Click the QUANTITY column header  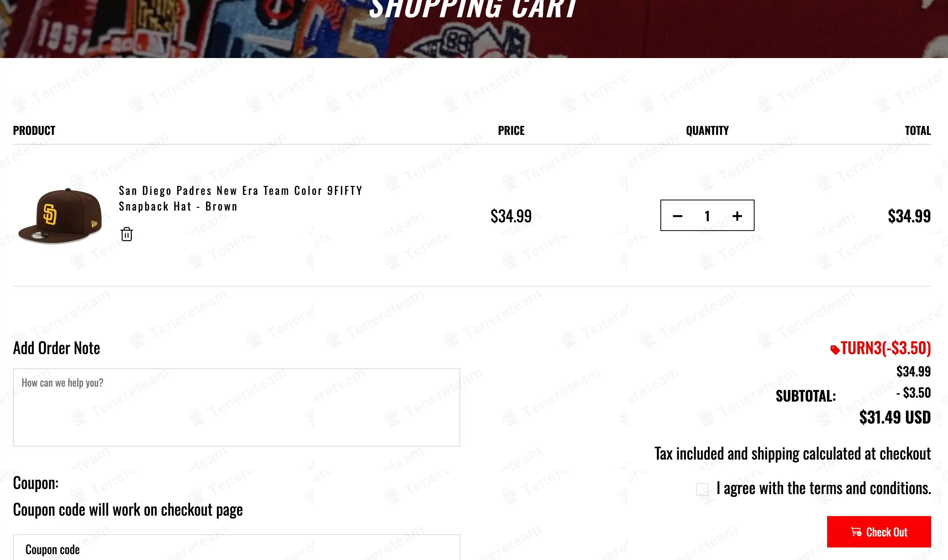[x=707, y=131]
